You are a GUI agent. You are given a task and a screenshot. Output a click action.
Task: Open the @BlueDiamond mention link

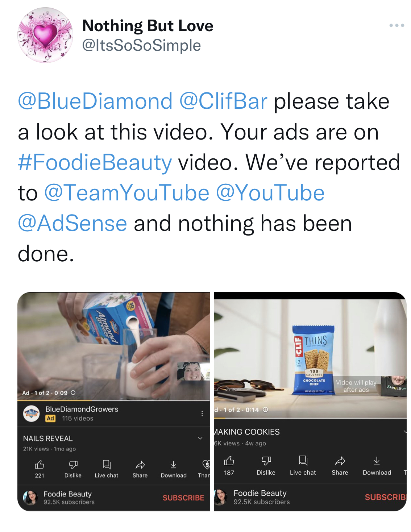[95, 101]
